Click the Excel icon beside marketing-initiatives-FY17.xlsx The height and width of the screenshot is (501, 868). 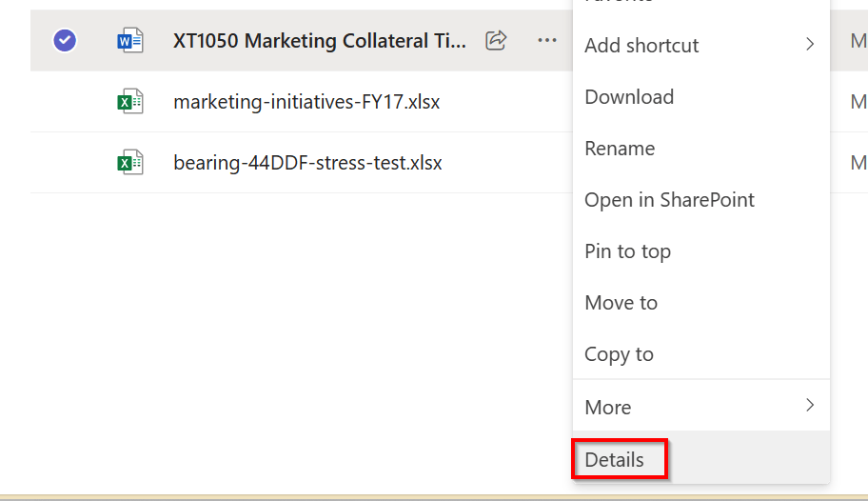coord(129,101)
